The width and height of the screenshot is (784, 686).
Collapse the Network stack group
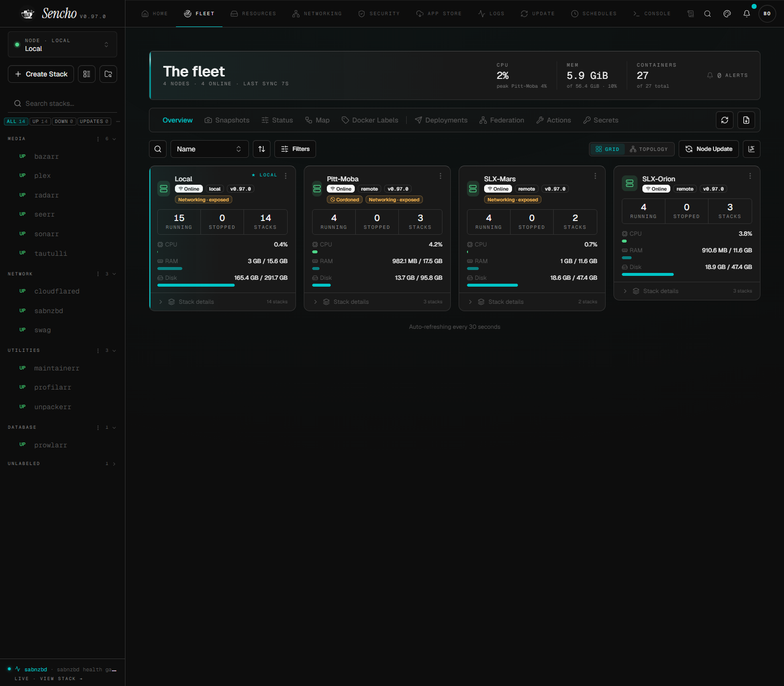coord(114,274)
